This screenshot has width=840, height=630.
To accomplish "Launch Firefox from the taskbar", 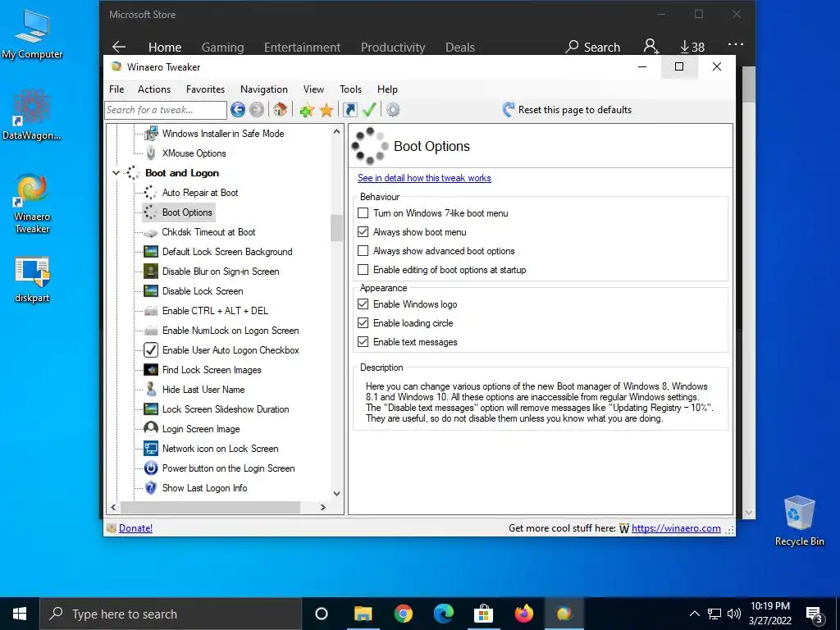I will pos(523,614).
